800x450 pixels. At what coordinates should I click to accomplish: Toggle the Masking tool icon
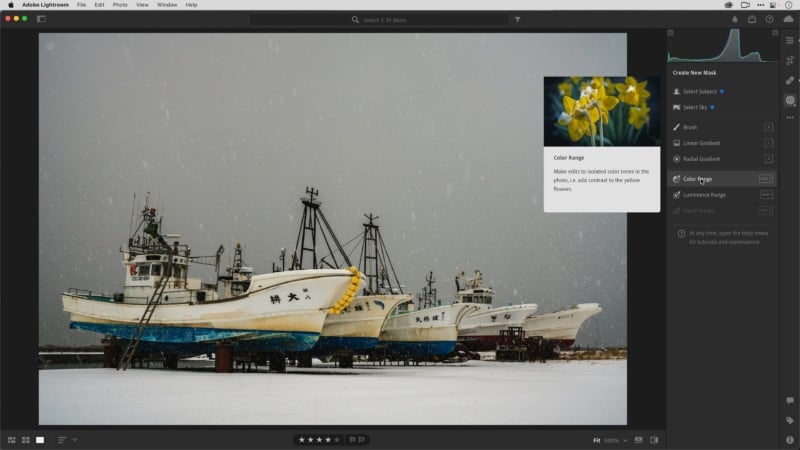pyautogui.click(x=790, y=100)
